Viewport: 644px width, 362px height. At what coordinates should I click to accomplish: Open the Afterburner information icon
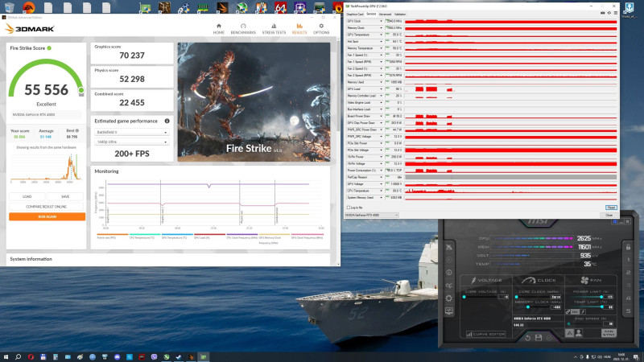(449, 273)
